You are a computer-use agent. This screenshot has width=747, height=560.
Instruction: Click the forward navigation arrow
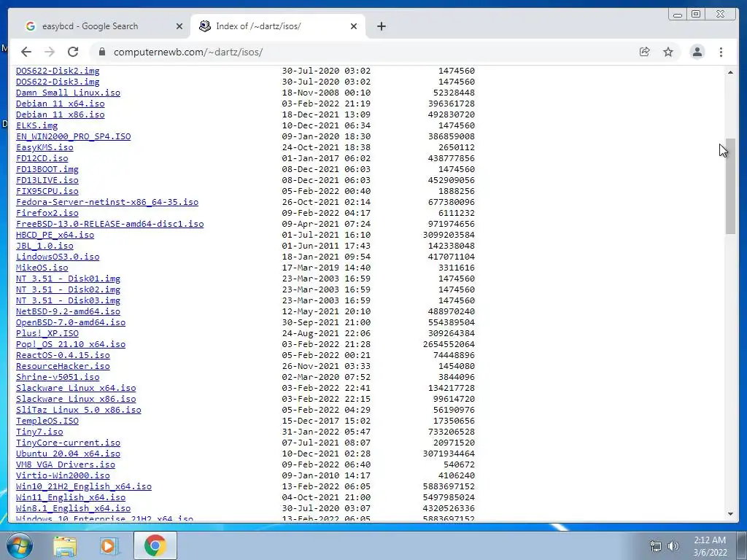(x=50, y=52)
